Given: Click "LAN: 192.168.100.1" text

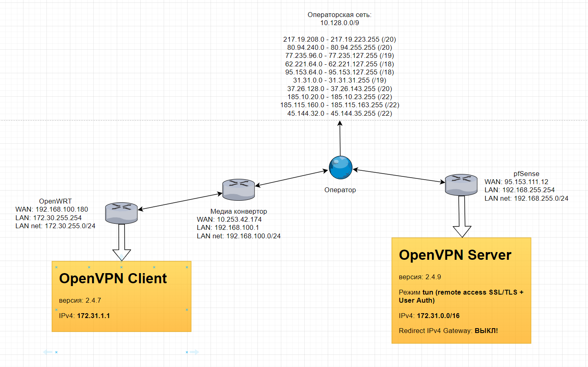Looking at the screenshot, I should [x=228, y=227].
